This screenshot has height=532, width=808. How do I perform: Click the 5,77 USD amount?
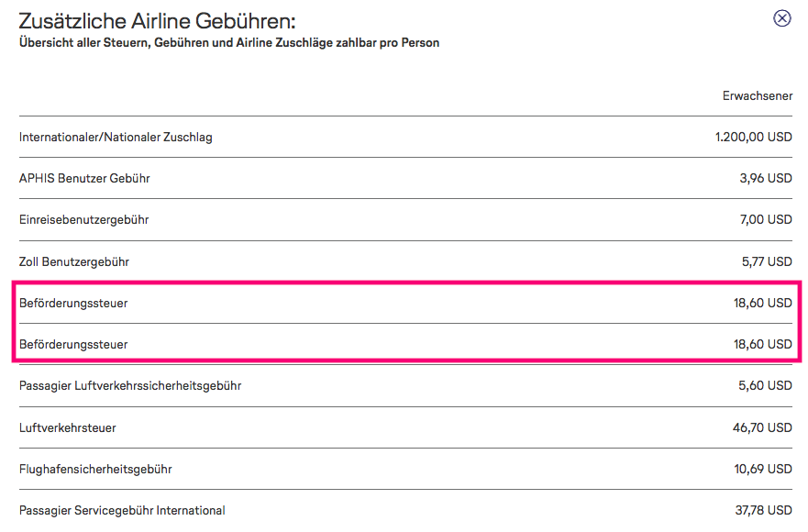pos(766,261)
